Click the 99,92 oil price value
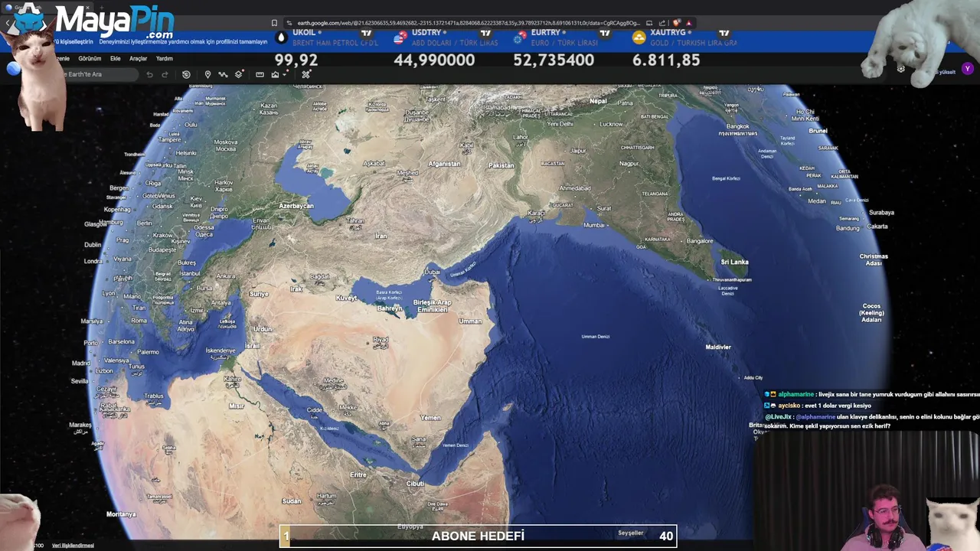This screenshot has height=551, width=980. click(x=296, y=60)
